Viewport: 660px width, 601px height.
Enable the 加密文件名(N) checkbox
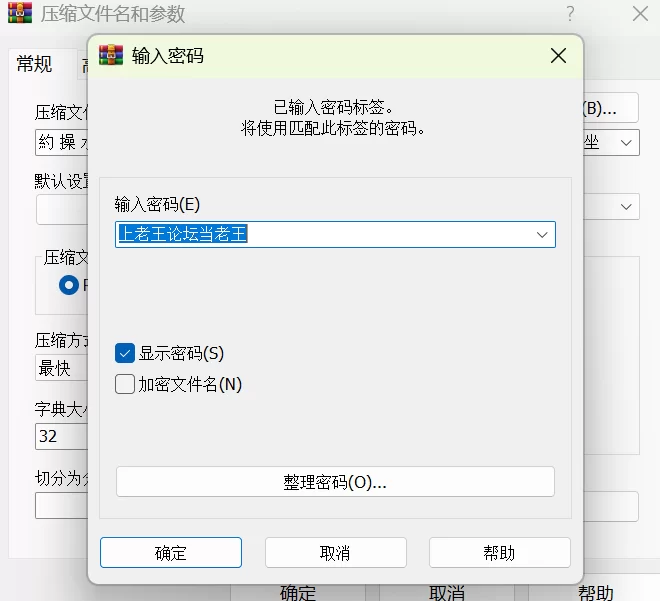(x=125, y=384)
